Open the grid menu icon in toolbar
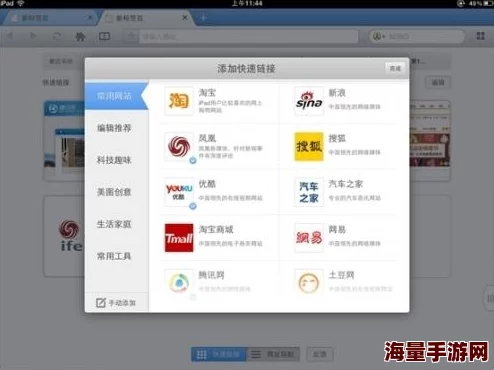 point(480,36)
